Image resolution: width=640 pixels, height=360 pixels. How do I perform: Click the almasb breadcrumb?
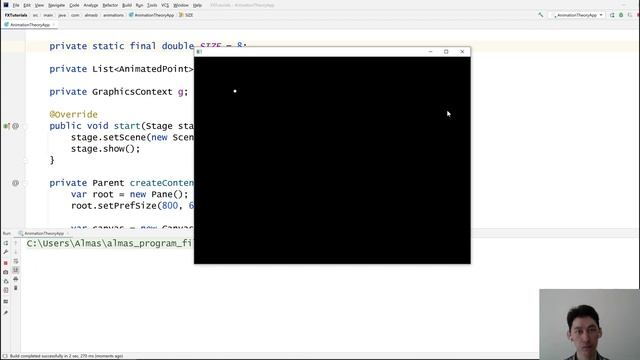click(91, 15)
